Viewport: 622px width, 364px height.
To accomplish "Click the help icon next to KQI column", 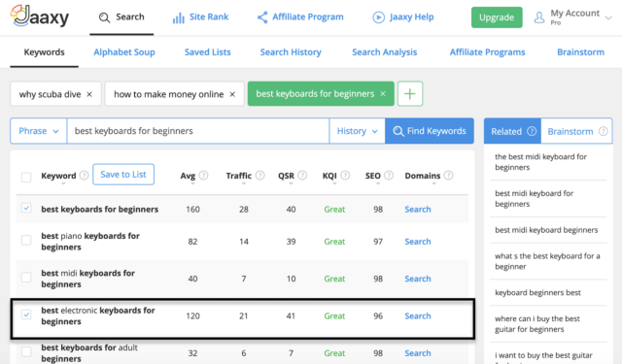I will (x=346, y=175).
